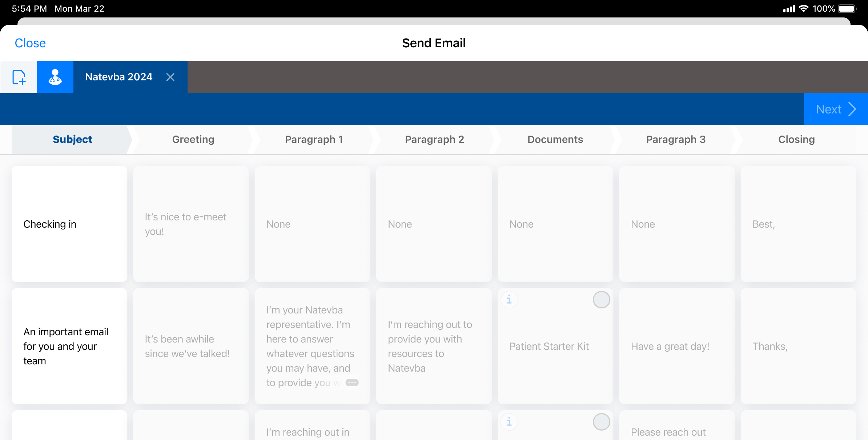Expand truncated Natevba representative paragraph ellipsis
The image size is (868, 440).
click(352, 383)
